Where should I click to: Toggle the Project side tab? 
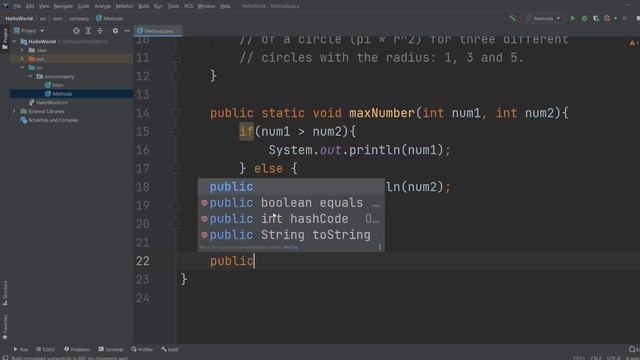click(5, 38)
